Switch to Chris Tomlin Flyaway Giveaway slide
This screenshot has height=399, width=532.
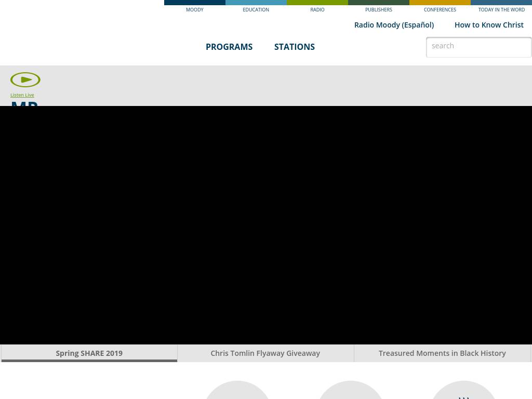pyautogui.click(x=265, y=353)
